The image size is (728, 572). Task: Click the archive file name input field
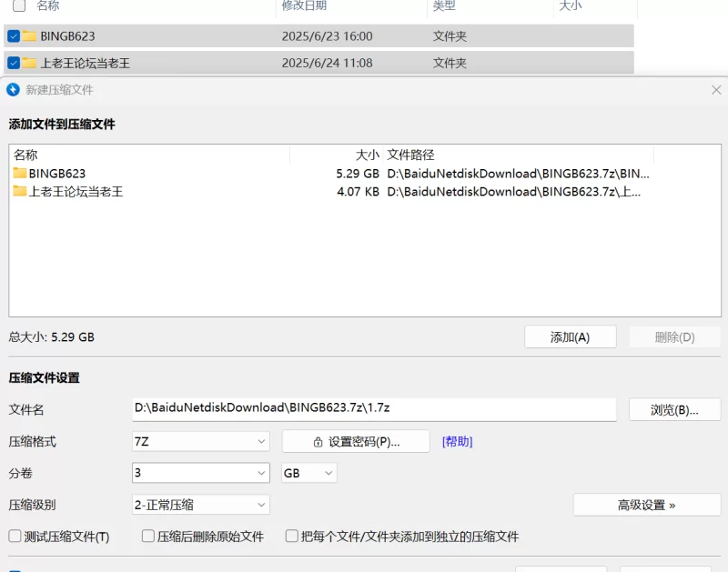point(373,409)
